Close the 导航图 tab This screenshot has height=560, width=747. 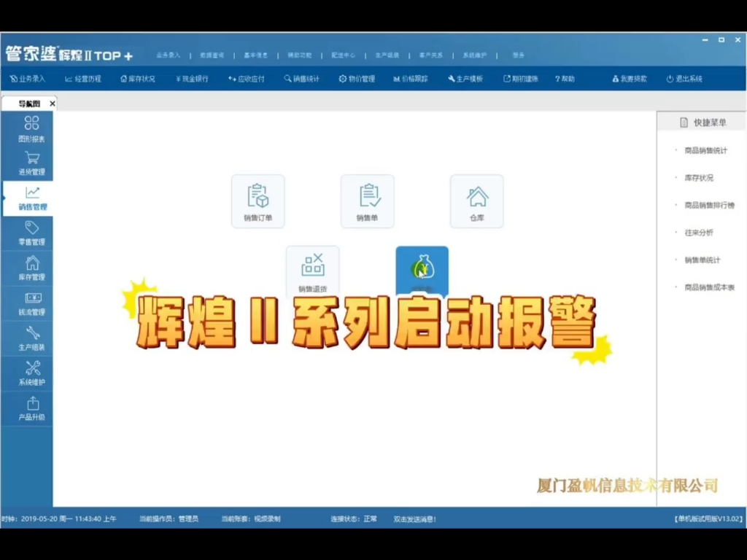[x=53, y=104]
